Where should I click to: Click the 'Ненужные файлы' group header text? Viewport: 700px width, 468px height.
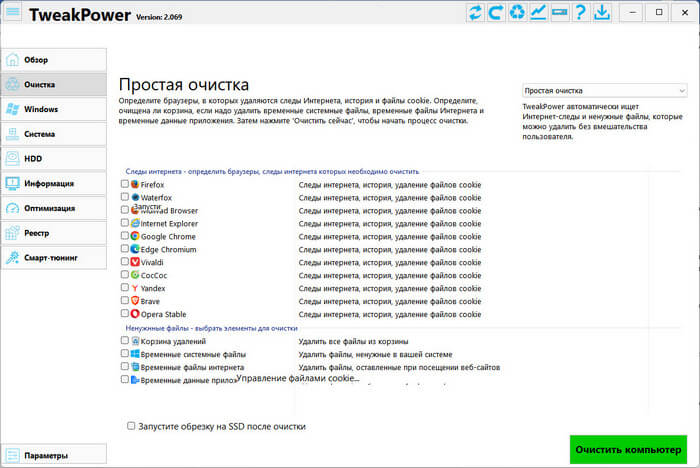(212, 328)
